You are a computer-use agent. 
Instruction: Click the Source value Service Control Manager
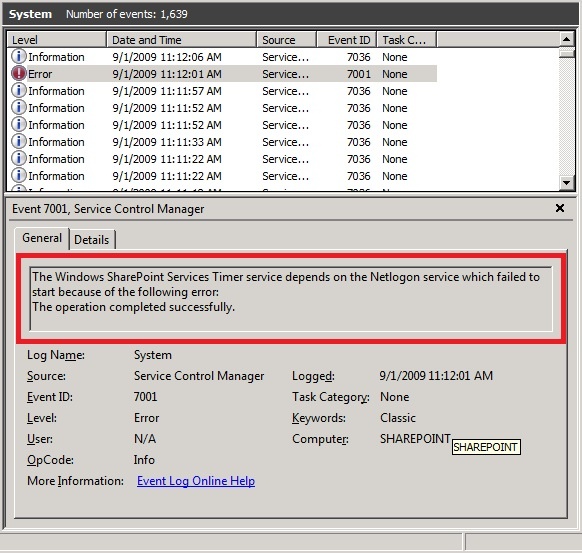[x=199, y=376]
